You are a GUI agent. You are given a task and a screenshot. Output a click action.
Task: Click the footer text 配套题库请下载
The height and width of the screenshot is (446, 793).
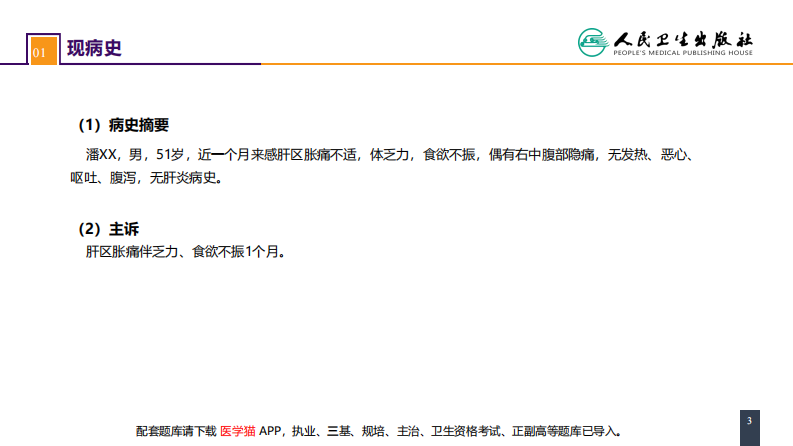[176, 431]
